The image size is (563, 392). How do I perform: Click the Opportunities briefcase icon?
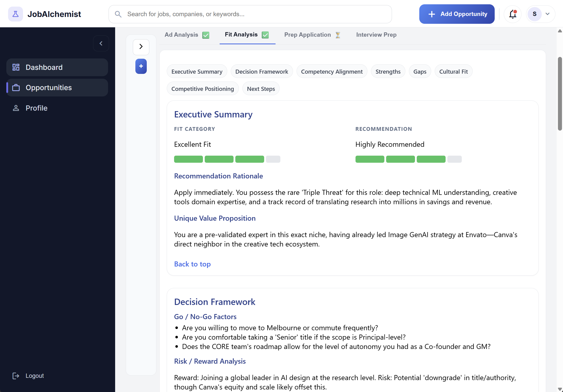16,88
